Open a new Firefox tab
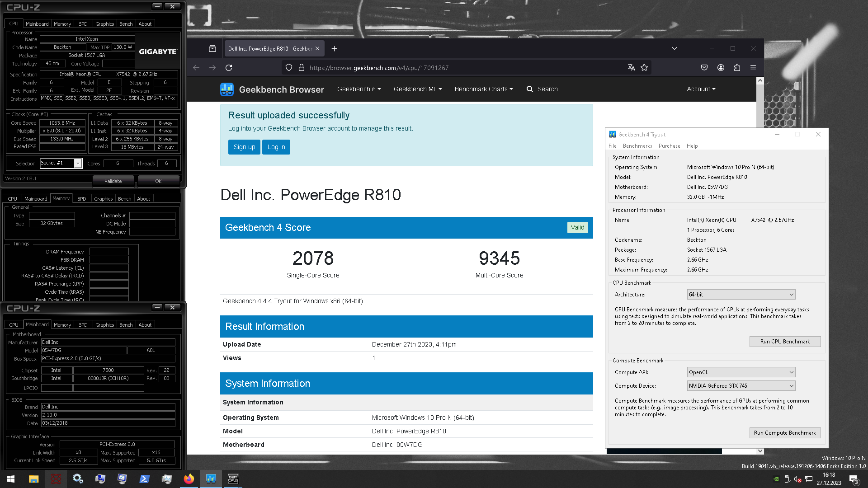This screenshot has height=488, width=868. (x=335, y=49)
